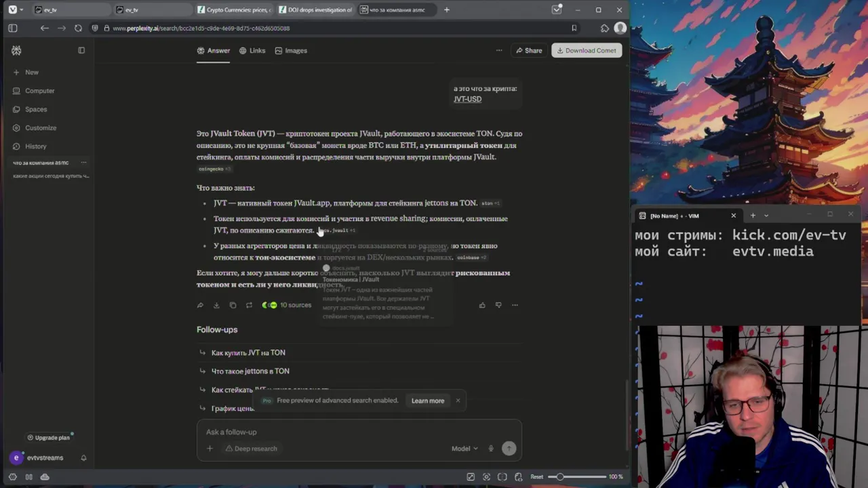Open Spaces in the sidebar

(30, 109)
